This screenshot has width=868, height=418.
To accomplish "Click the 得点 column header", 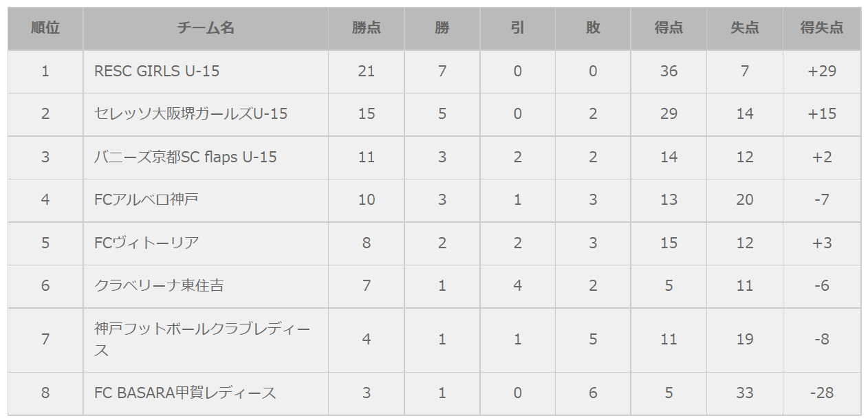I will 669,28.
